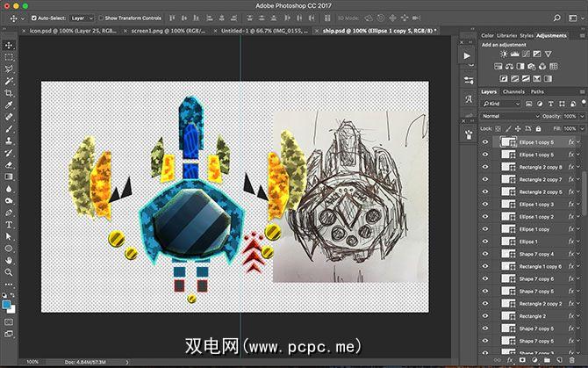Click the foreground color swatch

tap(6, 303)
